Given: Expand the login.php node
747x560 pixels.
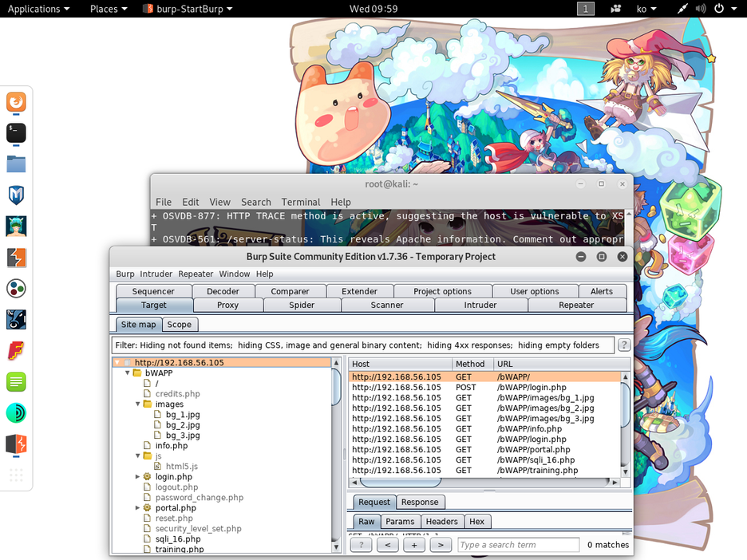Looking at the screenshot, I should pyautogui.click(x=138, y=477).
